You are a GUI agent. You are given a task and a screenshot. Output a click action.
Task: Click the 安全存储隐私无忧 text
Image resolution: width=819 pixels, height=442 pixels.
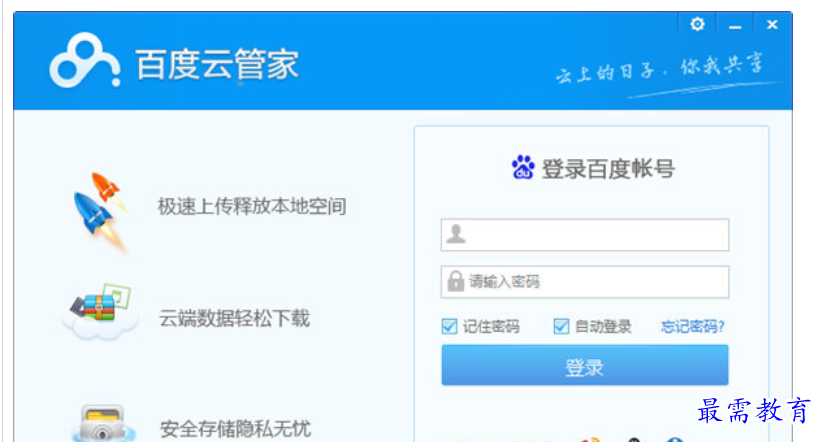coord(235,429)
